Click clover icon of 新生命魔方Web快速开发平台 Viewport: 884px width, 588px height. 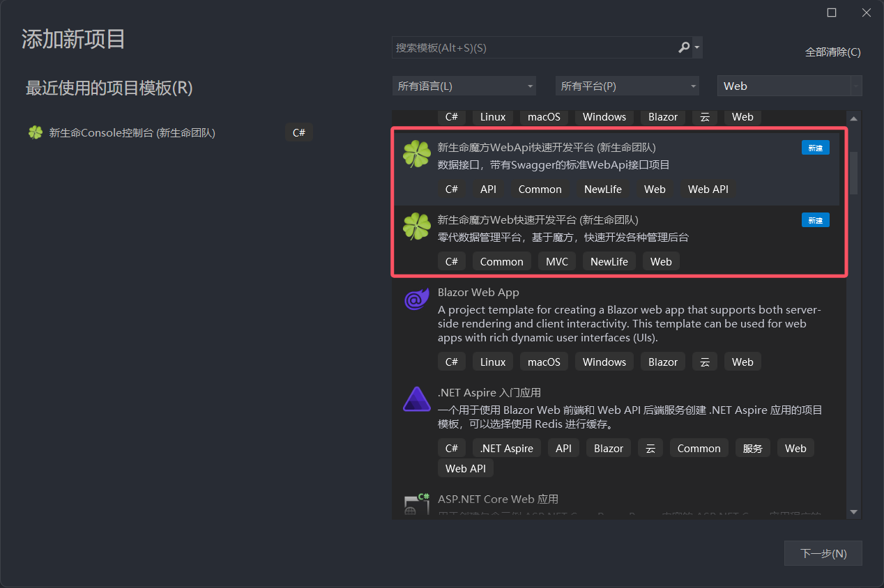tap(417, 226)
